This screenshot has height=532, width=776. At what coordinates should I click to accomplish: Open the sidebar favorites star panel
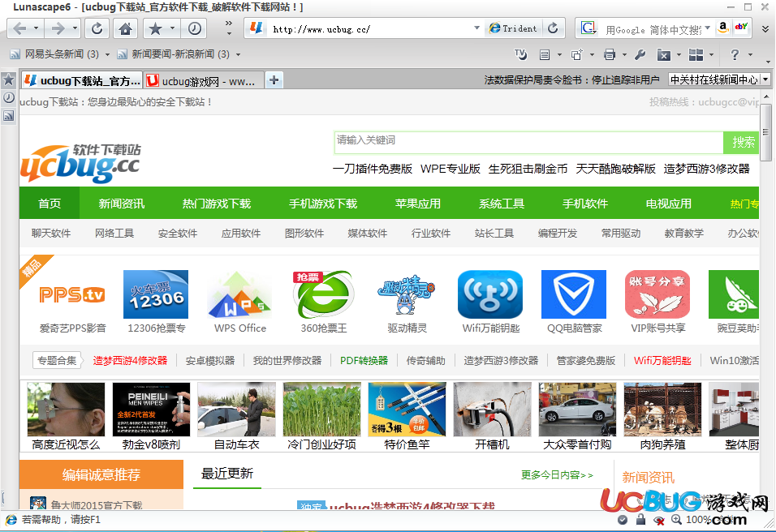coord(8,79)
